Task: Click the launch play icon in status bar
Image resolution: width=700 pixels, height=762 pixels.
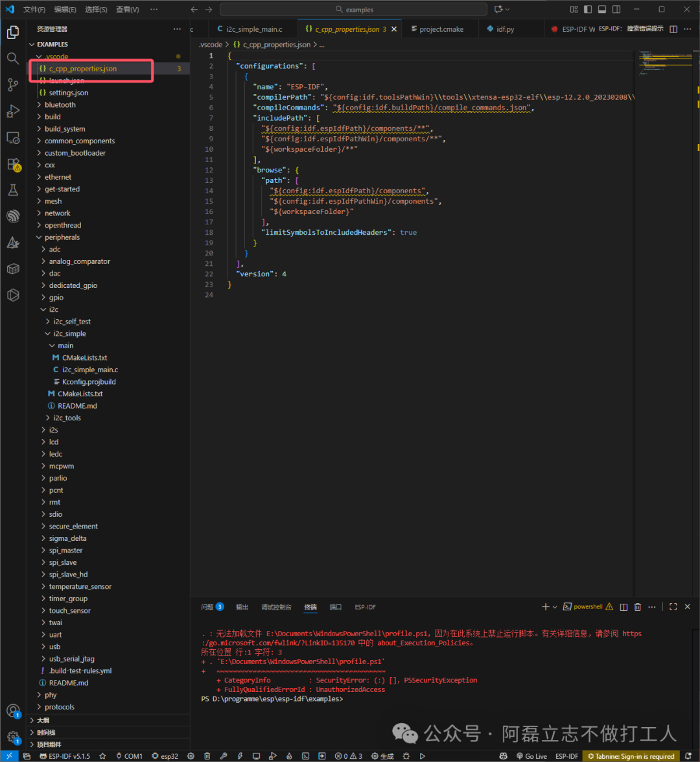Action: 423,756
